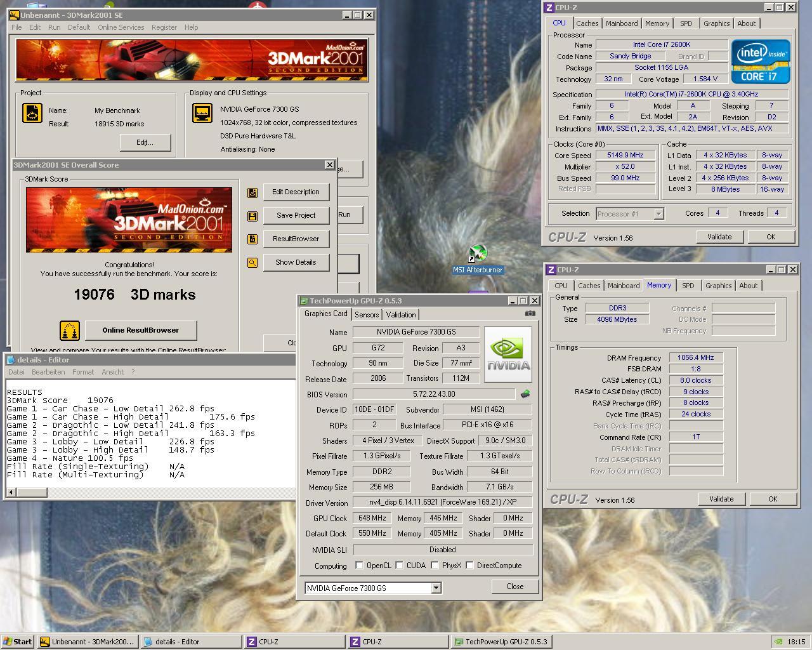Open the About tab in top CPU-Z

tap(746, 23)
